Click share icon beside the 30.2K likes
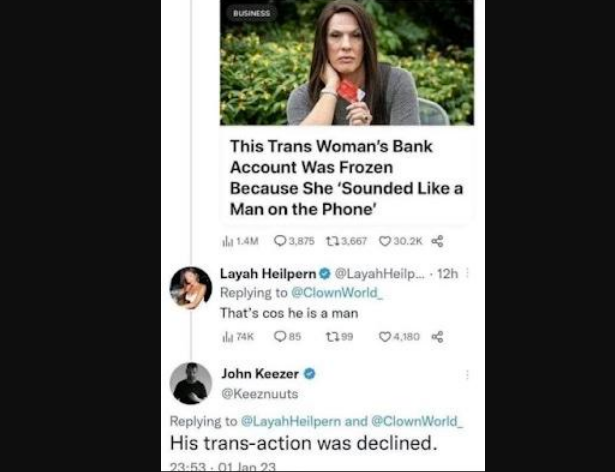The width and height of the screenshot is (615, 472). (437, 241)
